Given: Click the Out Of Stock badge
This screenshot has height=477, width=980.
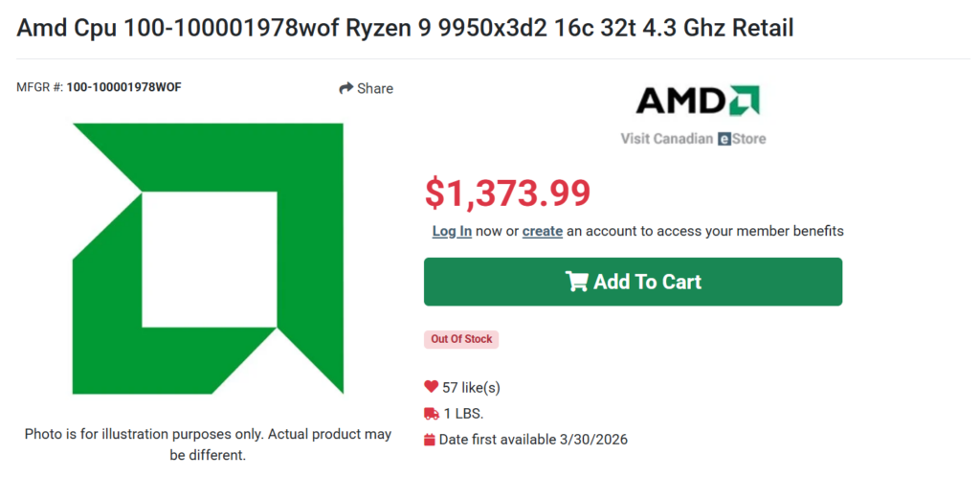Looking at the screenshot, I should coord(461,339).
